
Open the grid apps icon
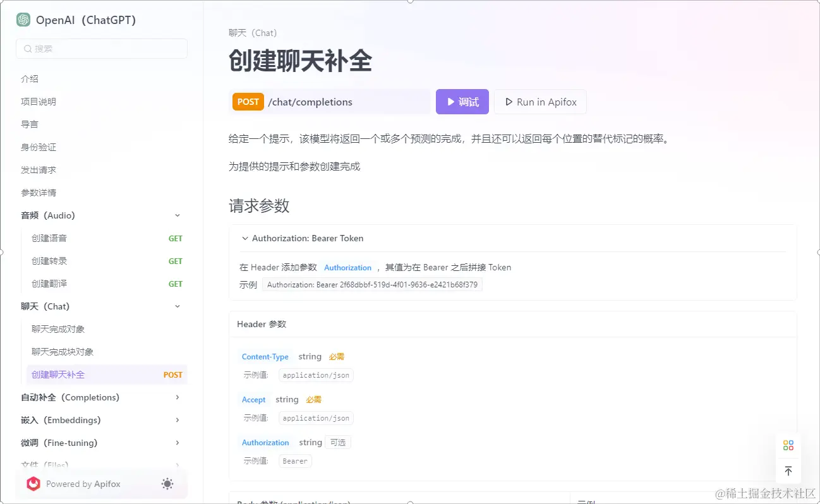click(788, 445)
